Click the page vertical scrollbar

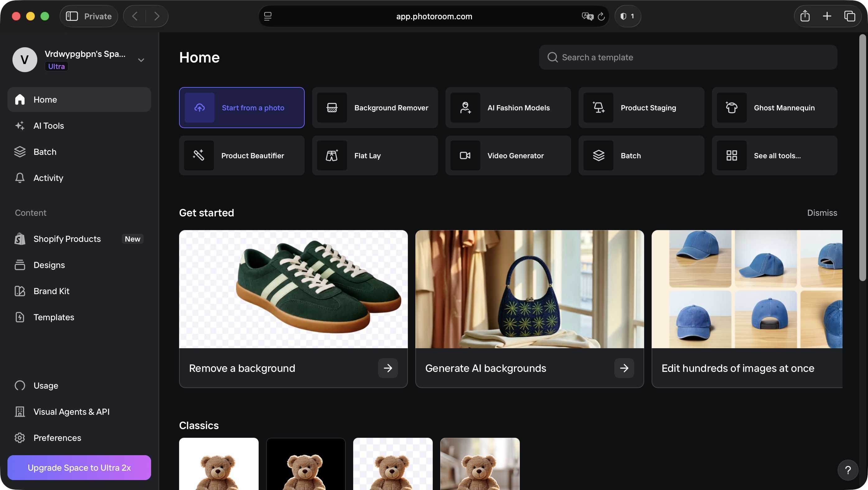(x=862, y=158)
